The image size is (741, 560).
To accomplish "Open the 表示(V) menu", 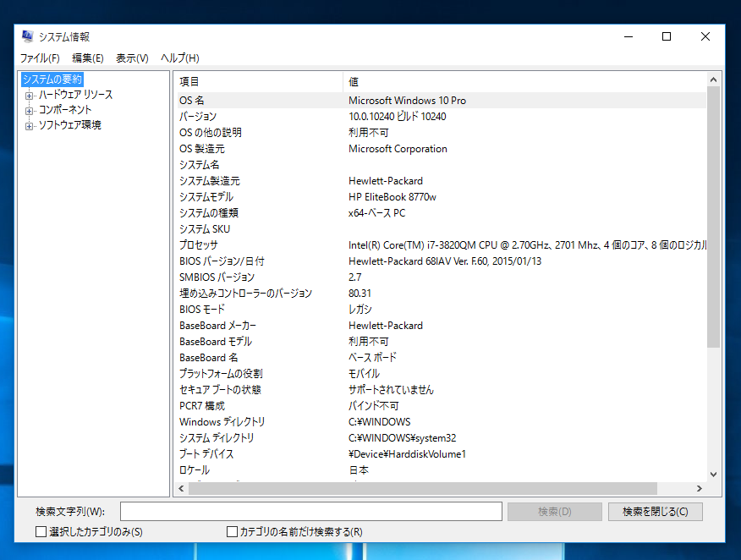I will 132,58.
